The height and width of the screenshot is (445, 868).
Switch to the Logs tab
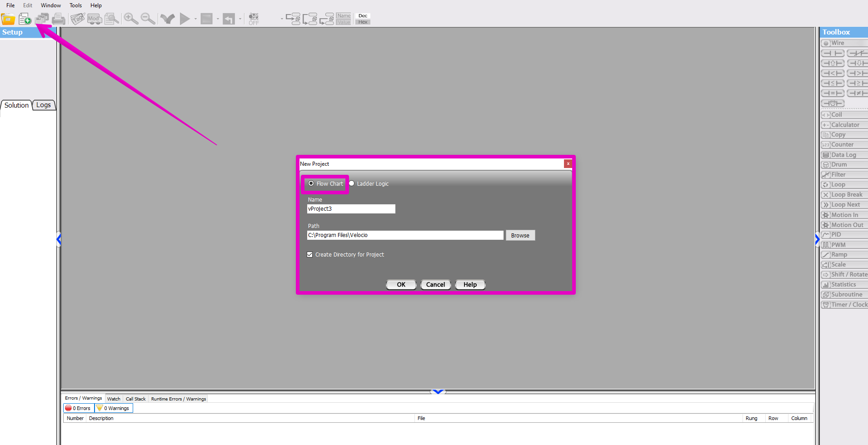(44, 105)
